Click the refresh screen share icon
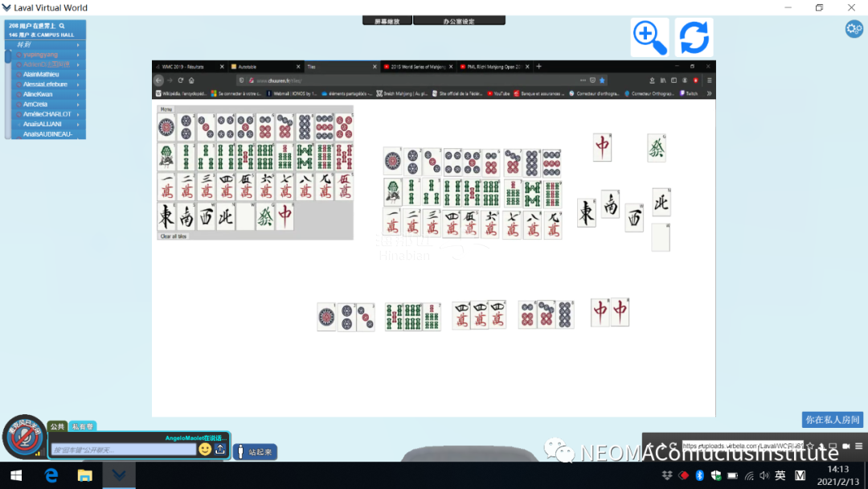This screenshot has width=868, height=489. 694,37
